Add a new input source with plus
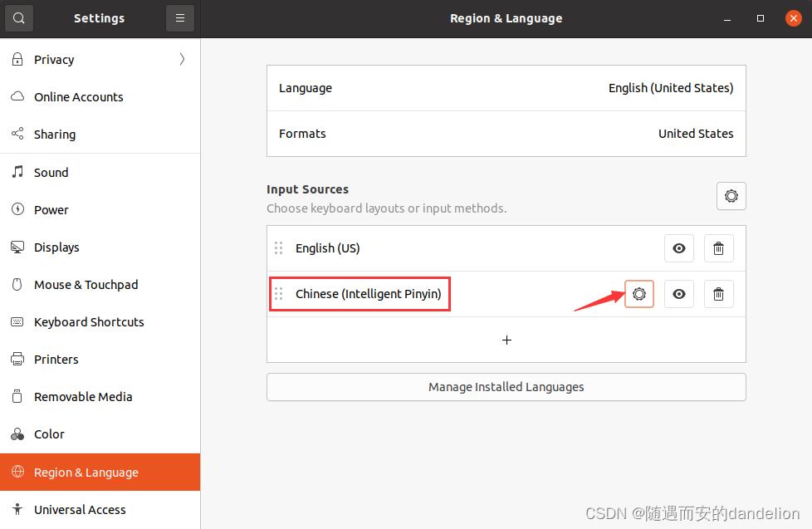The image size is (812, 529). 506,340
